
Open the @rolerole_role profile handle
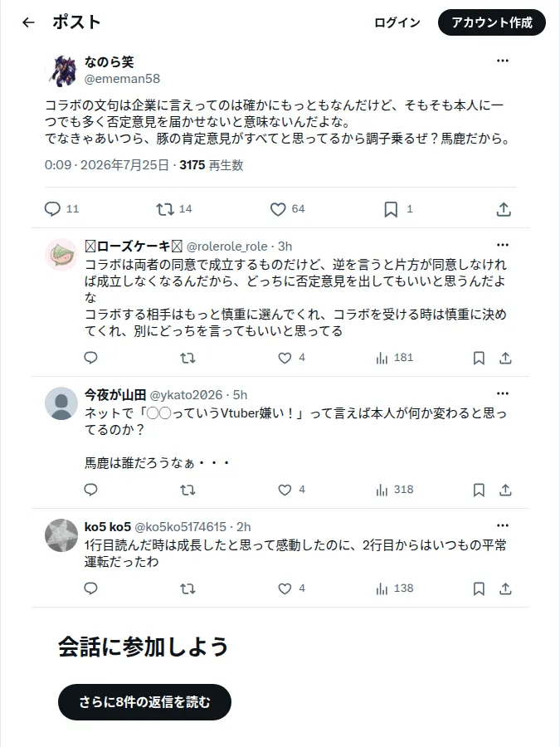pos(227,247)
